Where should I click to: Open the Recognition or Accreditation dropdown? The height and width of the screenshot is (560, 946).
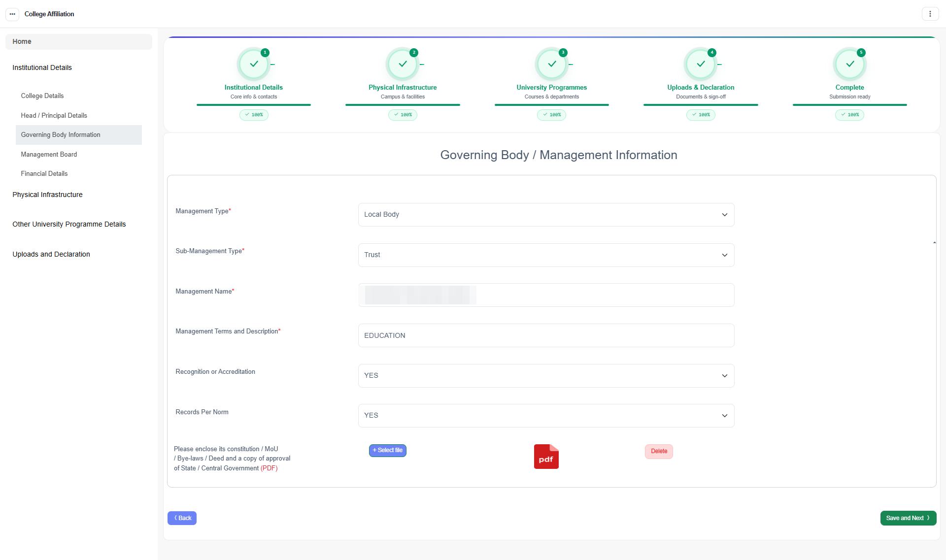(x=546, y=376)
